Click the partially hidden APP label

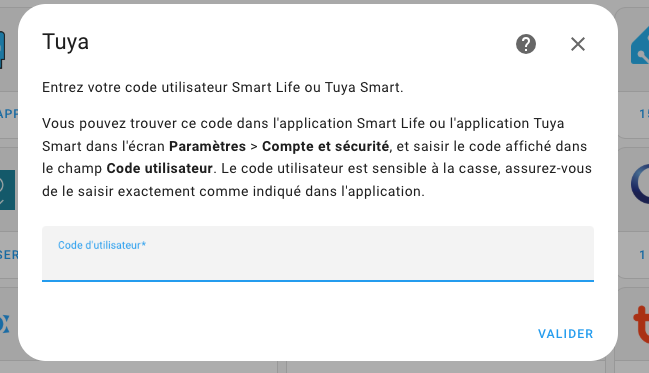click(x=9, y=114)
